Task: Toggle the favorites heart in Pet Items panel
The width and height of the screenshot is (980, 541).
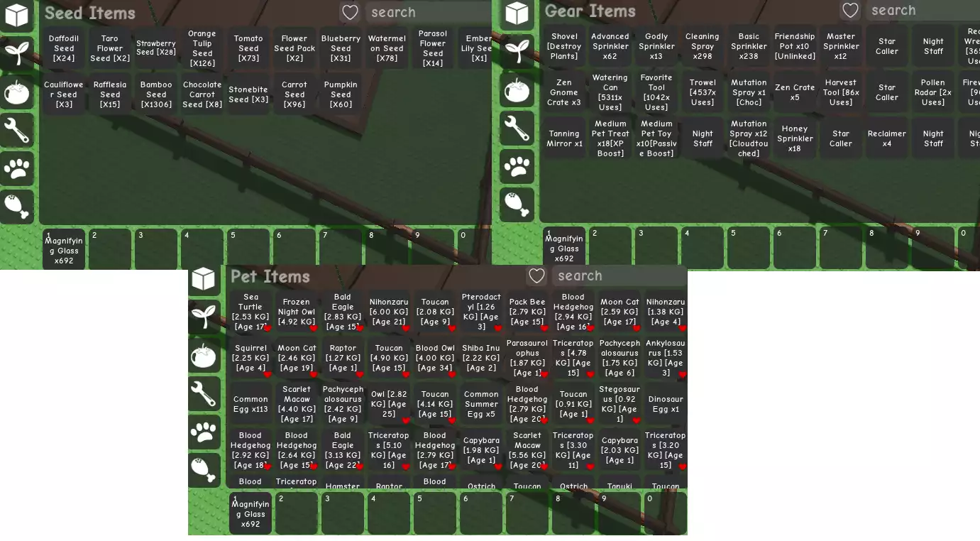Action: pyautogui.click(x=537, y=275)
